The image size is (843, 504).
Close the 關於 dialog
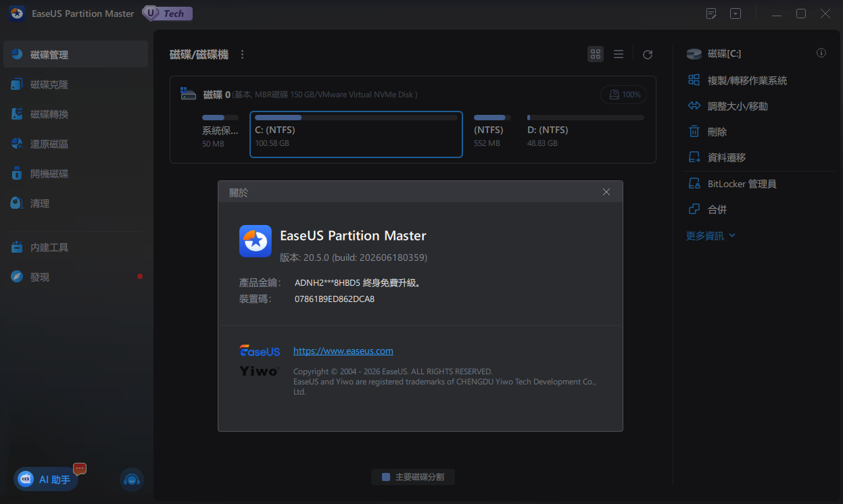[x=606, y=192]
